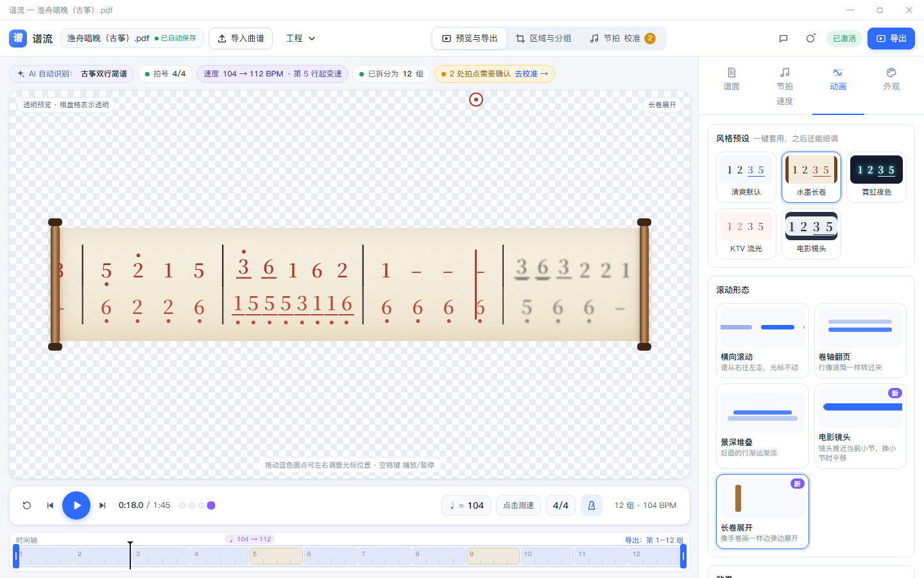Click the ♩ = 104 tempo field
Image resolution: width=924 pixels, height=578 pixels.
[466, 505]
